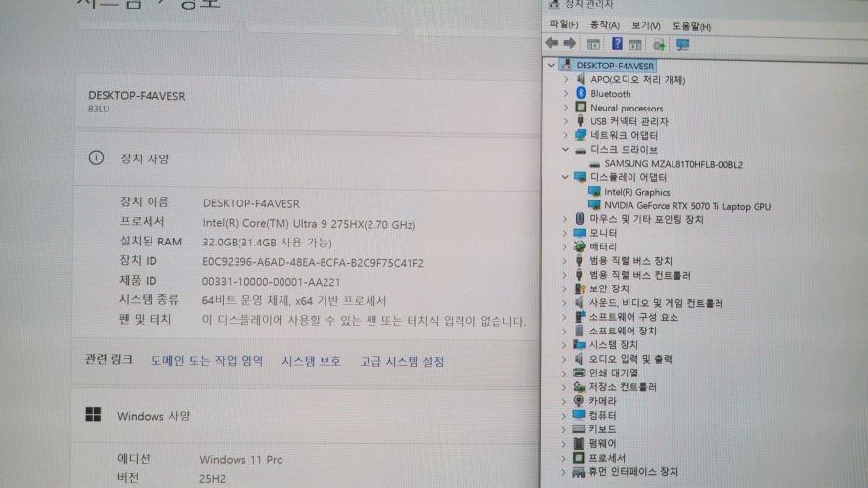Viewport: 868px width, 488px height.
Task: Click the scan for hardware changes monitor icon
Action: 682,45
